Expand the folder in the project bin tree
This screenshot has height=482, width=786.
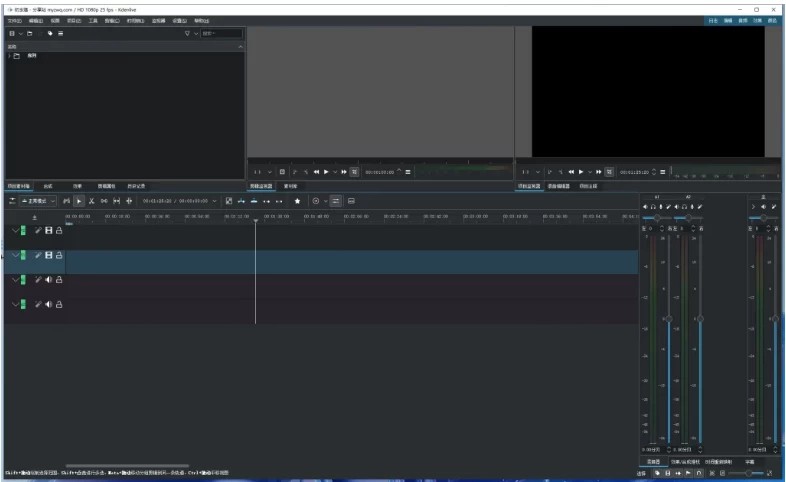click(x=9, y=56)
